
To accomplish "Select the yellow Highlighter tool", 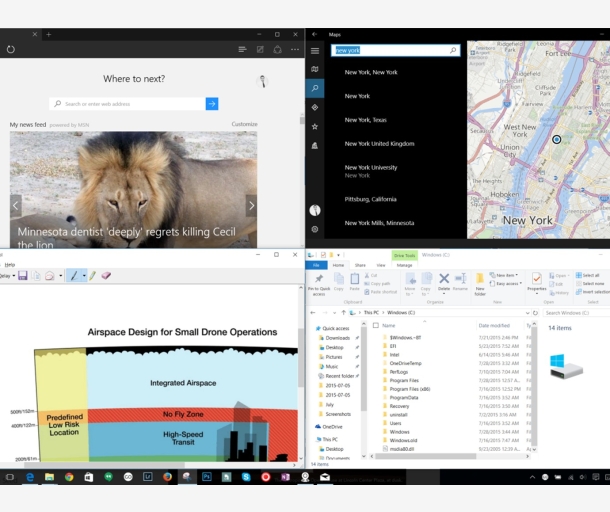I will coord(93,276).
